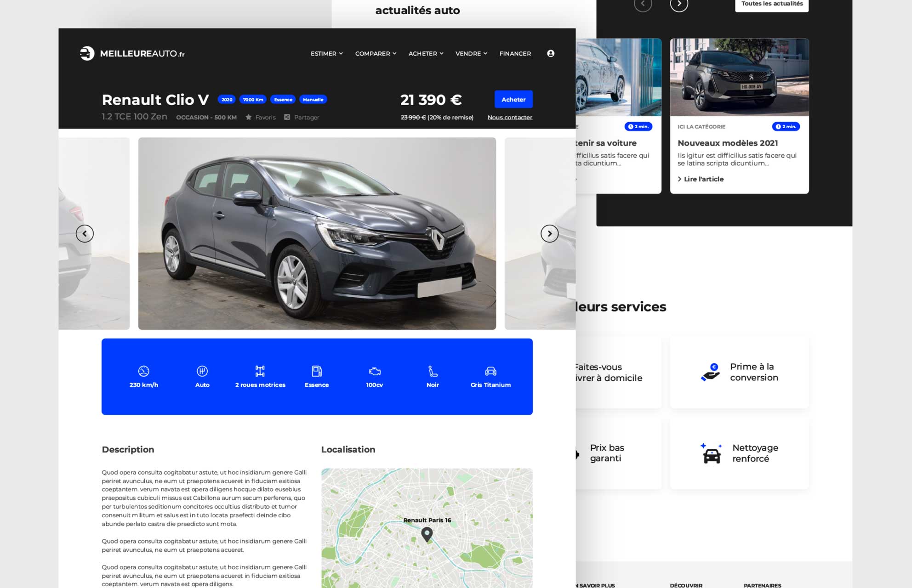Go to next news article arrow
Viewport: 912px width, 588px height.
pyautogui.click(x=679, y=4)
